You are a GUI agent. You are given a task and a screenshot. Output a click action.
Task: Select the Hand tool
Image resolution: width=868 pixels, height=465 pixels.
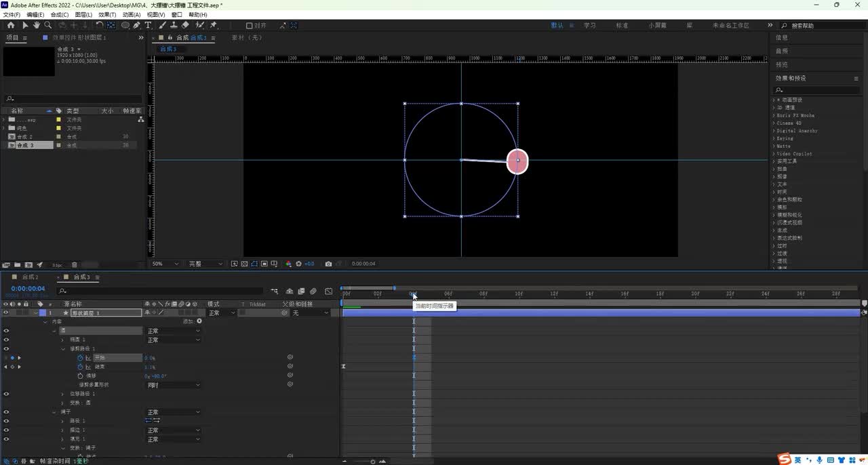pos(37,25)
